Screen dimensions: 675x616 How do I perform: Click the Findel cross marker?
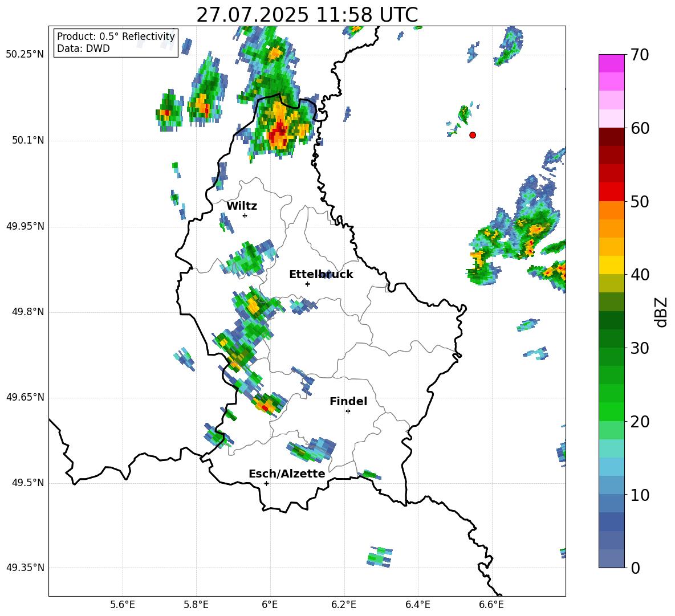pos(348,411)
